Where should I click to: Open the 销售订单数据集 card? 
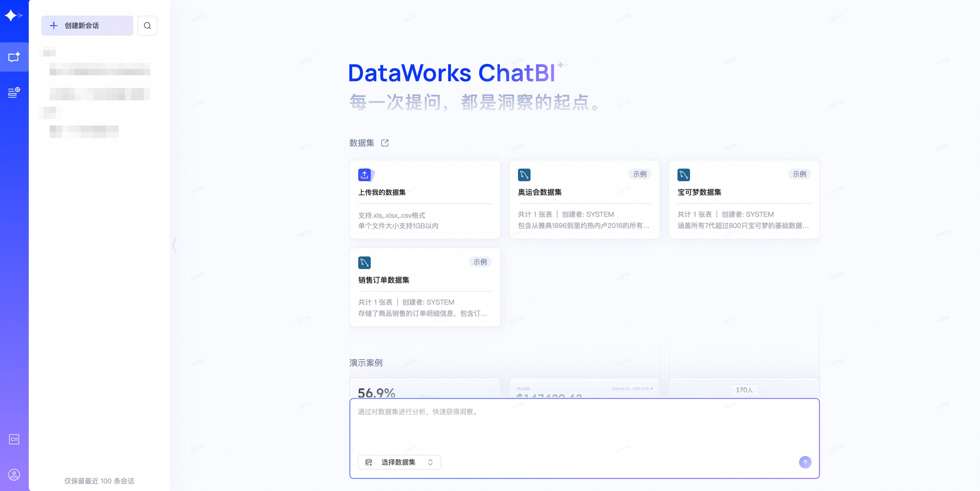pos(425,287)
